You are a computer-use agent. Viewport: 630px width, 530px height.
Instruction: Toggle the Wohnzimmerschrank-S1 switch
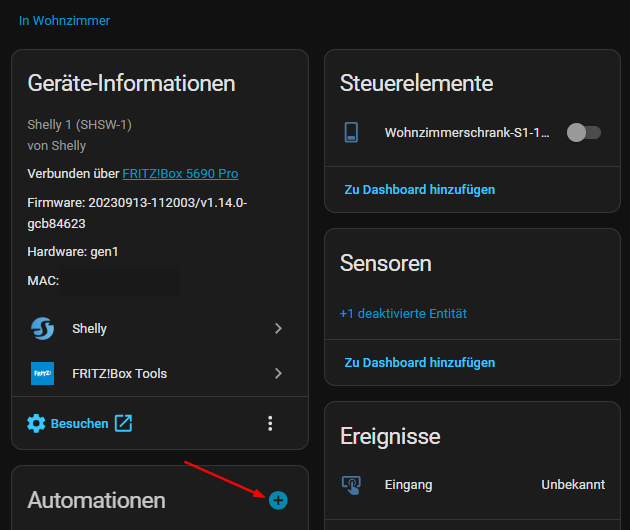click(583, 132)
